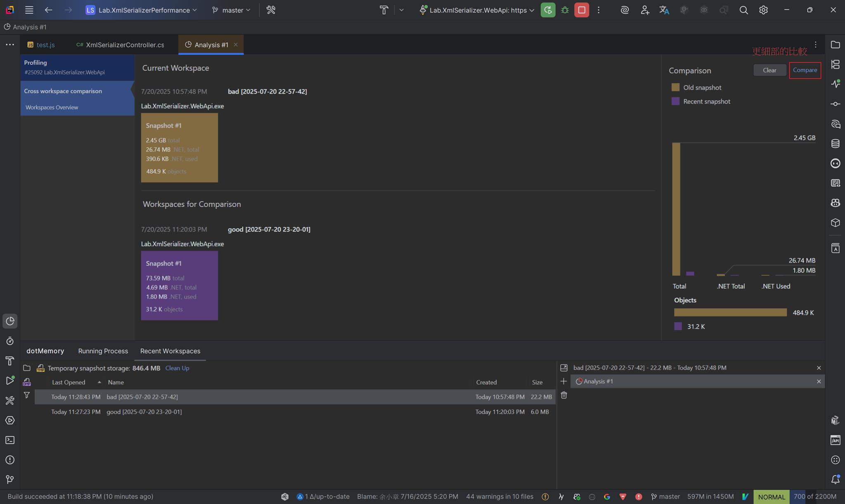This screenshot has width=845, height=504.
Task: Click the gold 484.9 K objects bar
Action: 730,313
